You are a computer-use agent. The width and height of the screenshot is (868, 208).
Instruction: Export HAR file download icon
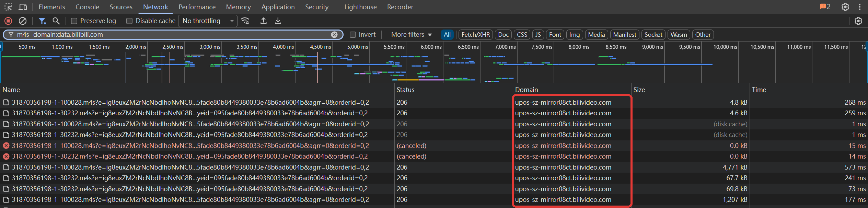[278, 21]
